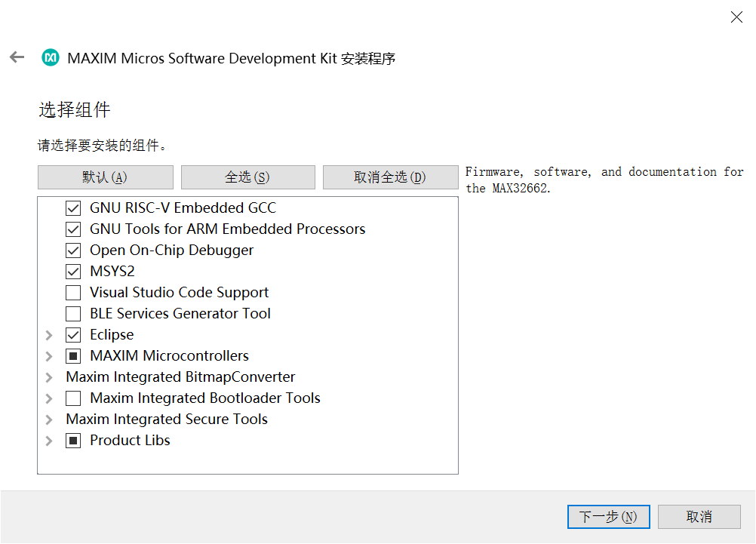Select Maxim Integrated Secure Tools label
Viewport: 756px width, 544px height.
point(167,419)
